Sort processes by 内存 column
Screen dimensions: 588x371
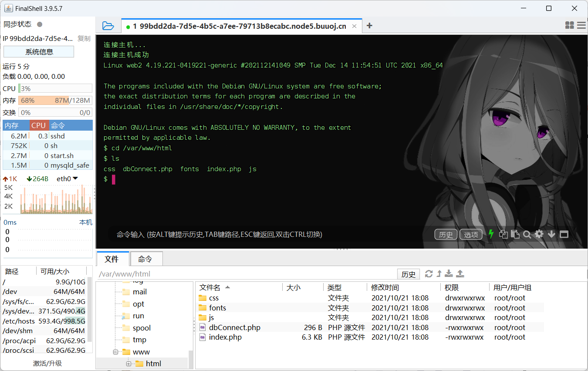point(16,125)
